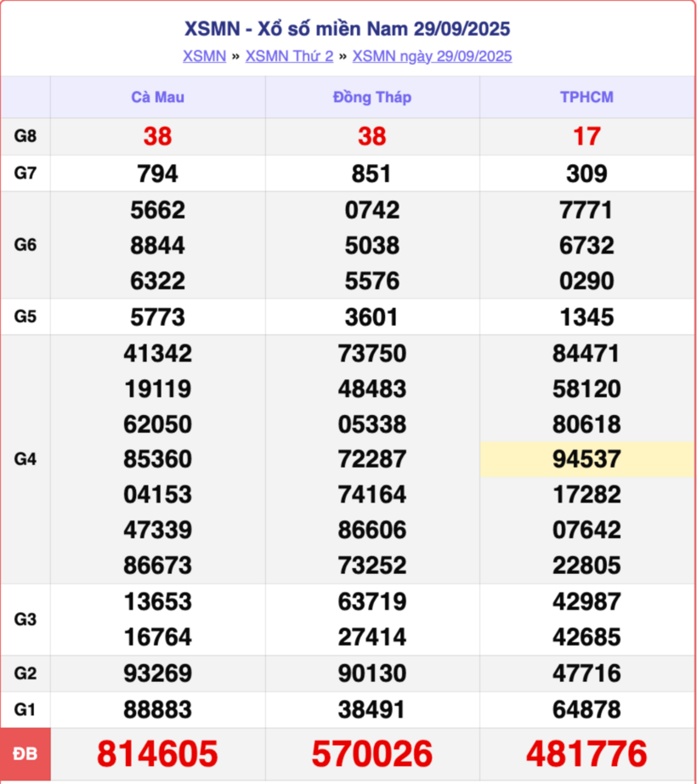This screenshot has width=697, height=784.
Task: Click Đồng Tháp G5 result 3601
Action: point(371,317)
